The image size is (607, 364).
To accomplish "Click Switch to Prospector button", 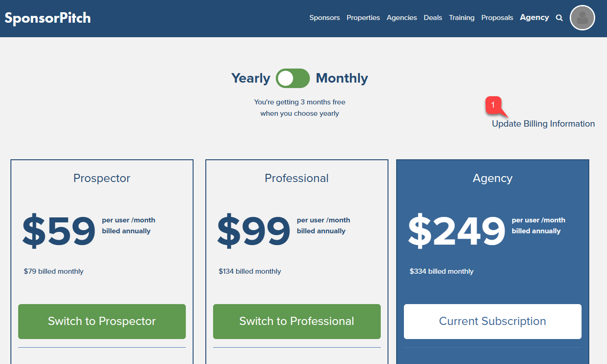I will [102, 321].
